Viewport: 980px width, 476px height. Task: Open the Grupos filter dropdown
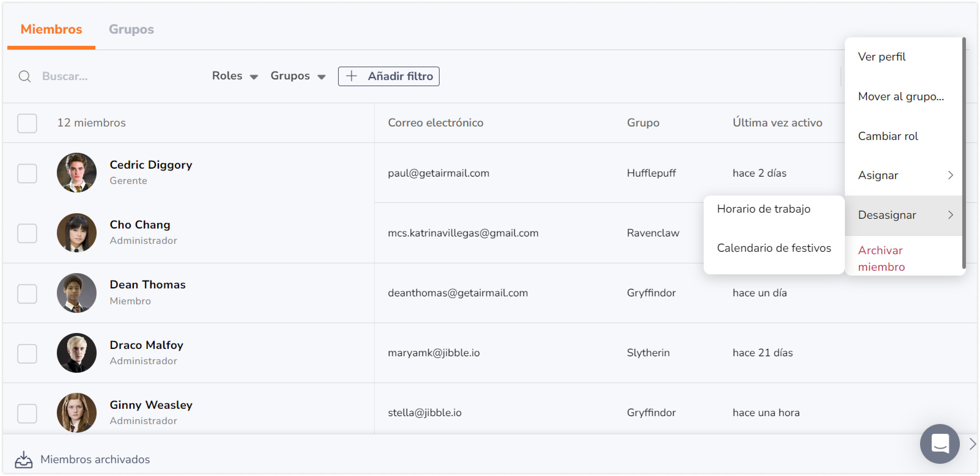coord(298,76)
